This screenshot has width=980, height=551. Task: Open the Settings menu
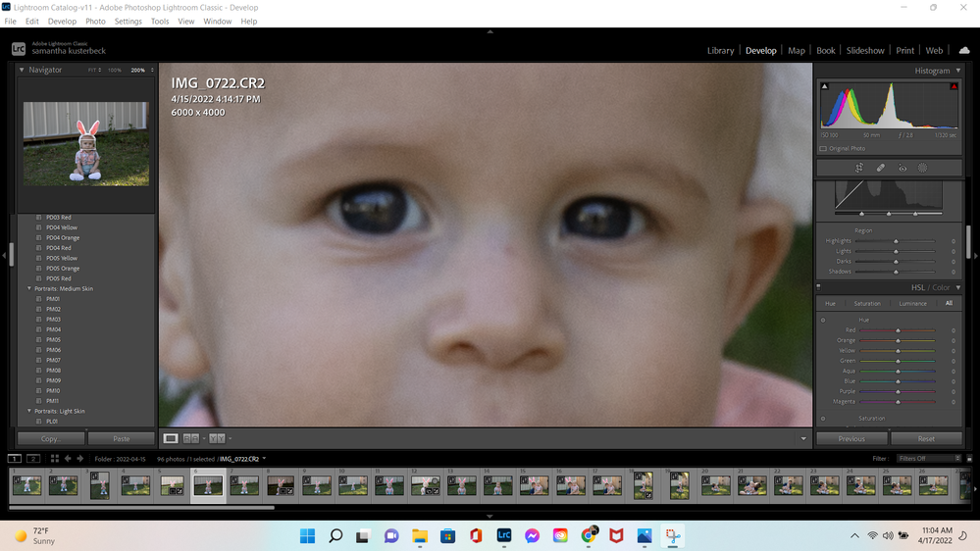click(129, 22)
